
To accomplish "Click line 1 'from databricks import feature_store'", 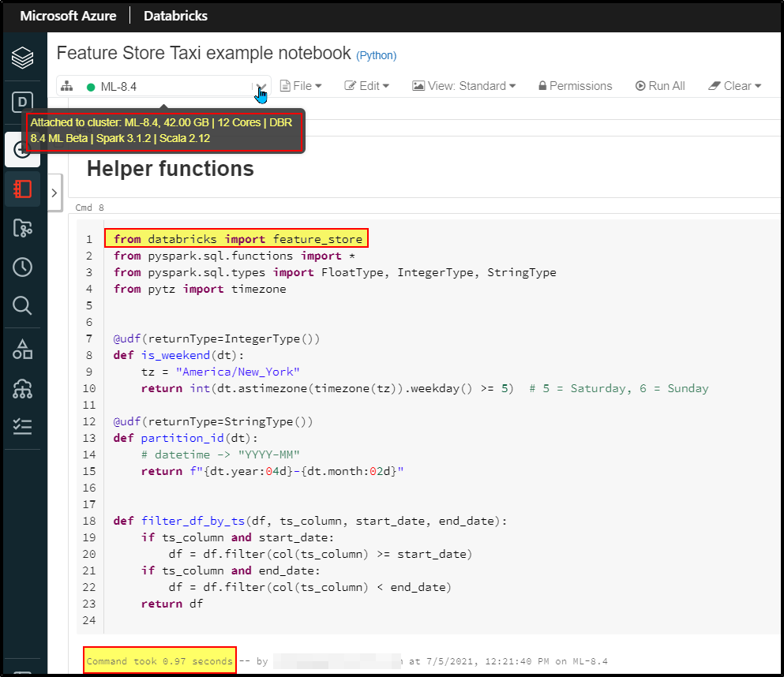I will click(x=238, y=239).
